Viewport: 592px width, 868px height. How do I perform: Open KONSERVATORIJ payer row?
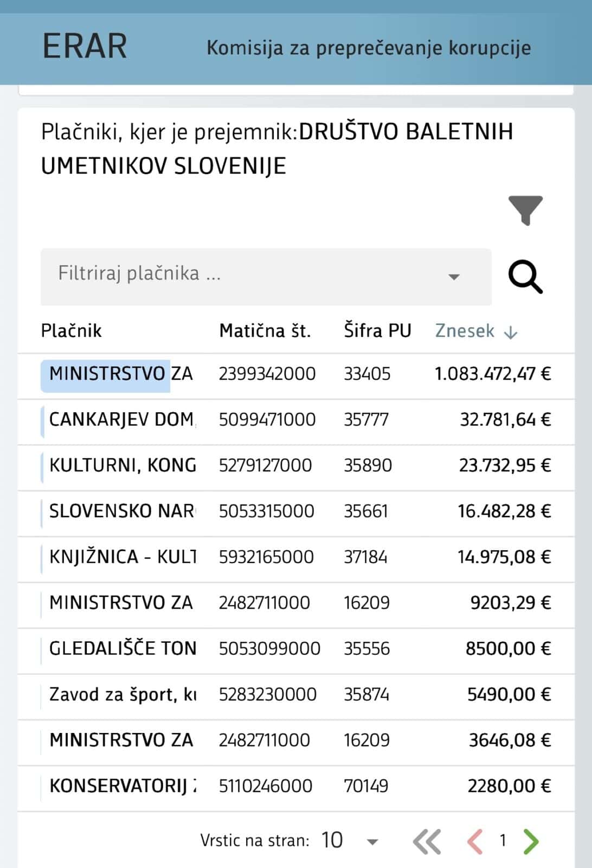coord(296,786)
